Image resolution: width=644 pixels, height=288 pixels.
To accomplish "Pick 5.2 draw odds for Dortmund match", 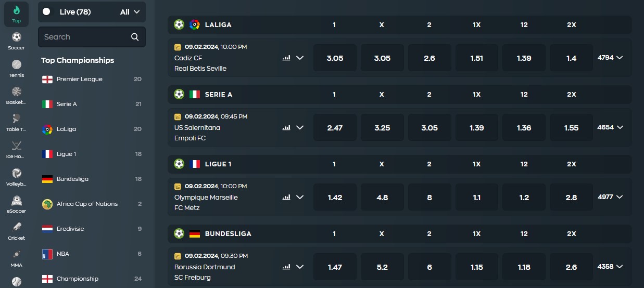I will [x=382, y=267].
